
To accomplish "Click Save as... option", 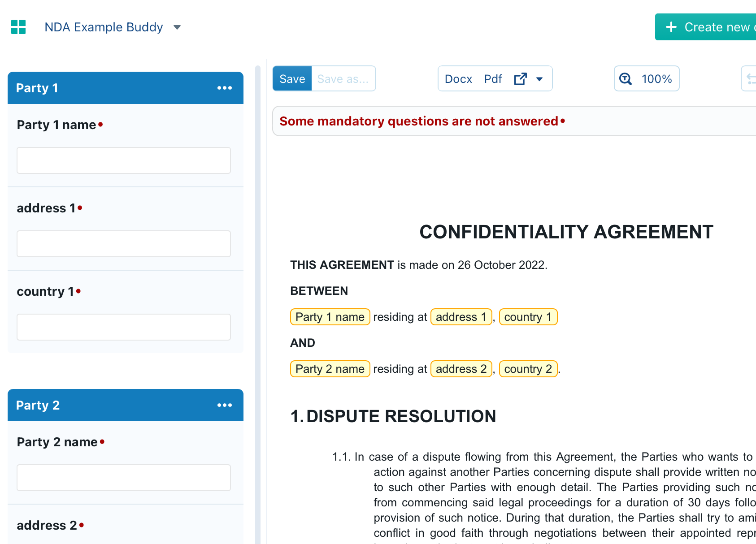I will pyautogui.click(x=343, y=79).
